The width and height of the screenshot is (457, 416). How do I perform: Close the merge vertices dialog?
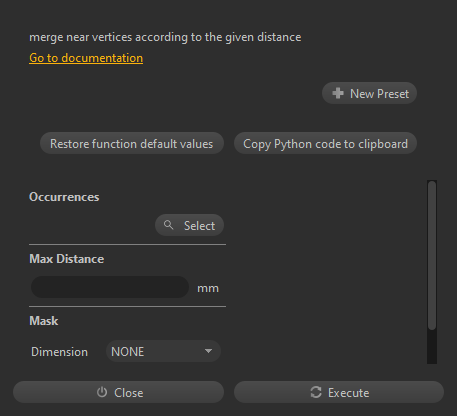(x=118, y=392)
